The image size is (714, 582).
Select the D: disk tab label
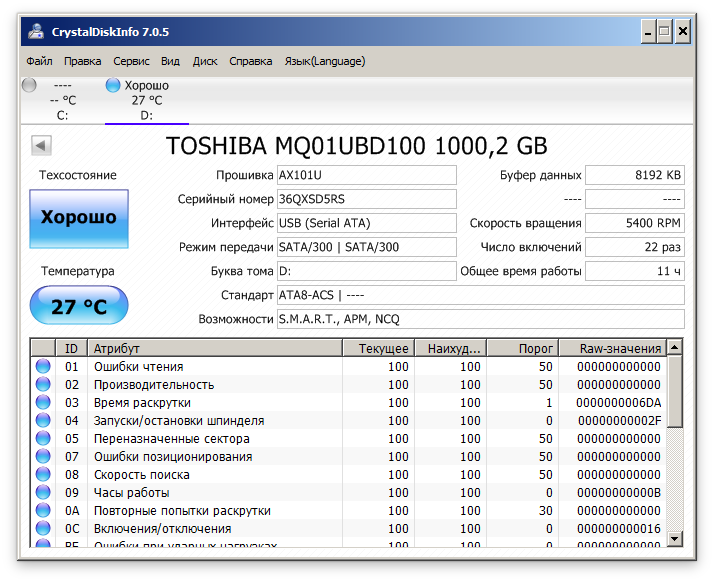point(147,116)
